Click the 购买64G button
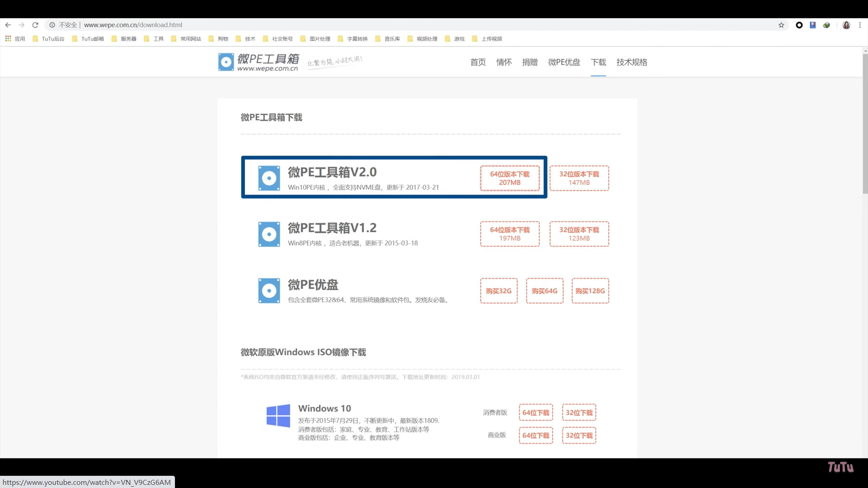This screenshot has width=868, height=488. [x=545, y=291]
